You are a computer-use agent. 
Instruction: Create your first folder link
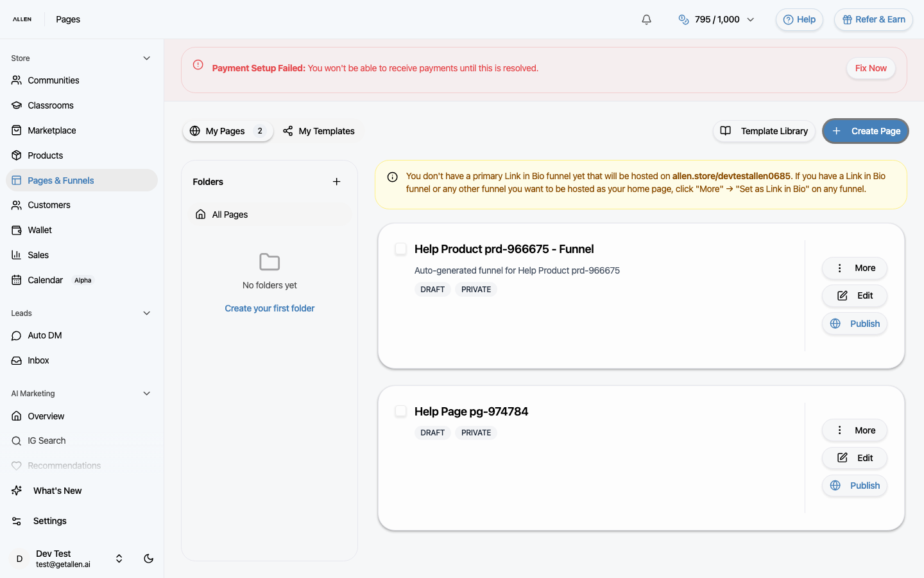pos(269,308)
